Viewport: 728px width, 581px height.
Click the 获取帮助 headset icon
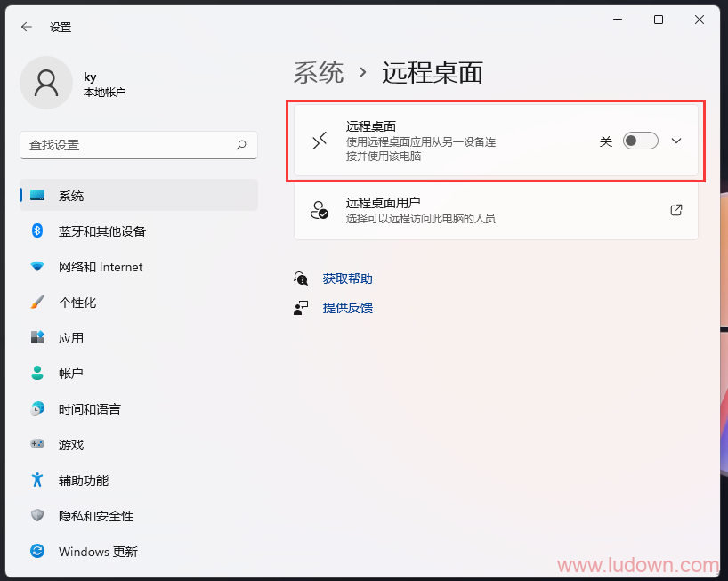(x=301, y=278)
